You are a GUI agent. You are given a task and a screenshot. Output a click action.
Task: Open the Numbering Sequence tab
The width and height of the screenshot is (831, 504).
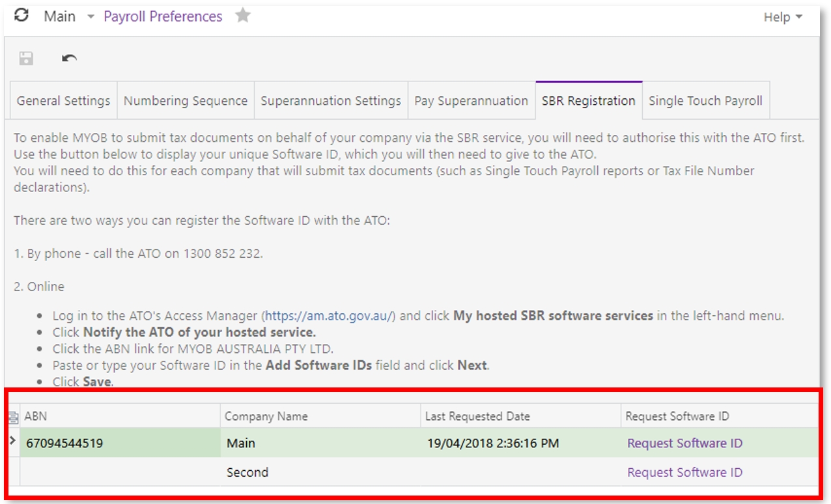click(186, 101)
